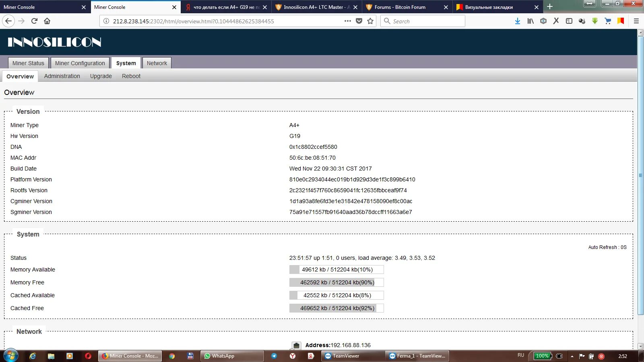
Task: Open Telegram from the taskbar
Action: pos(274,356)
